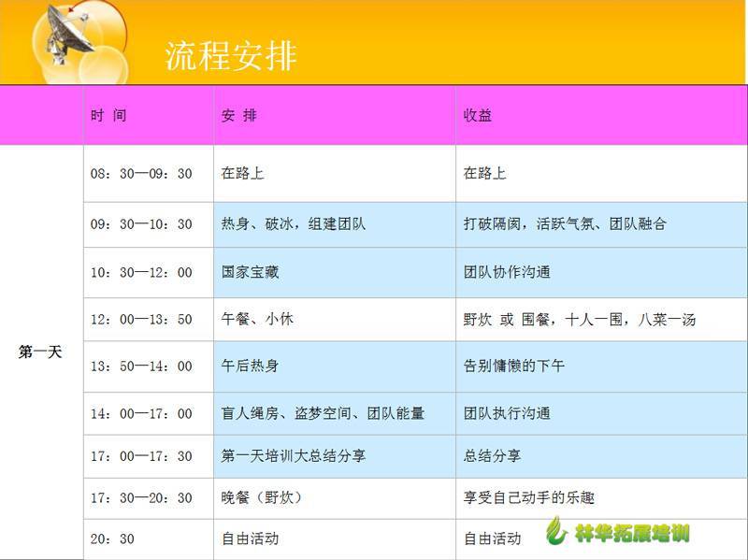Click the 享受自己动手的乐趣 cell
The image size is (748, 560).
click(601, 498)
